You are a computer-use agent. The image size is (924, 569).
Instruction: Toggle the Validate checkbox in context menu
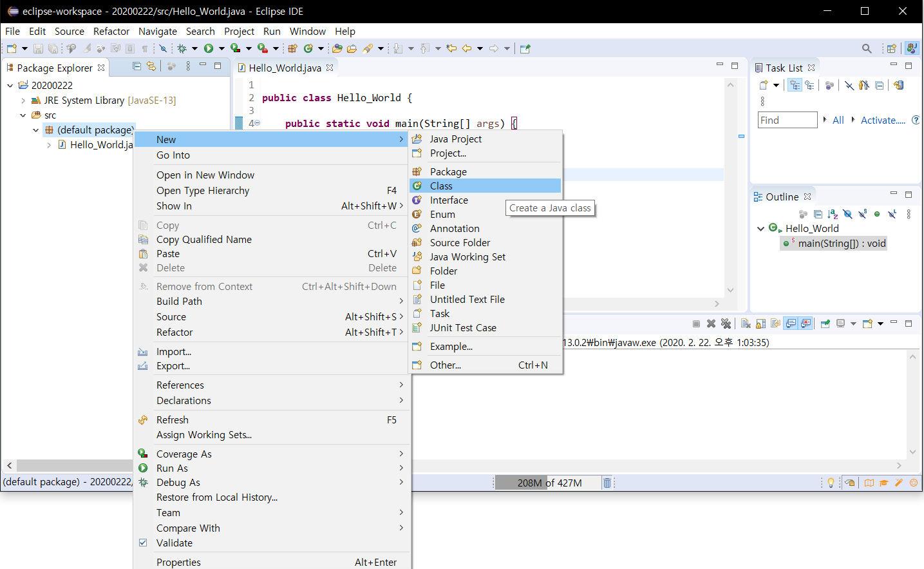point(143,543)
